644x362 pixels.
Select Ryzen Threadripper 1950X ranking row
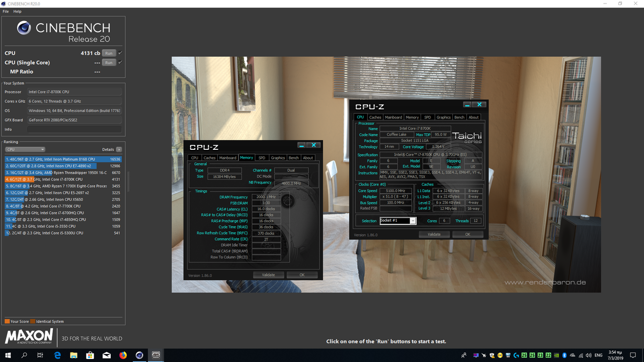tap(63, 172)
